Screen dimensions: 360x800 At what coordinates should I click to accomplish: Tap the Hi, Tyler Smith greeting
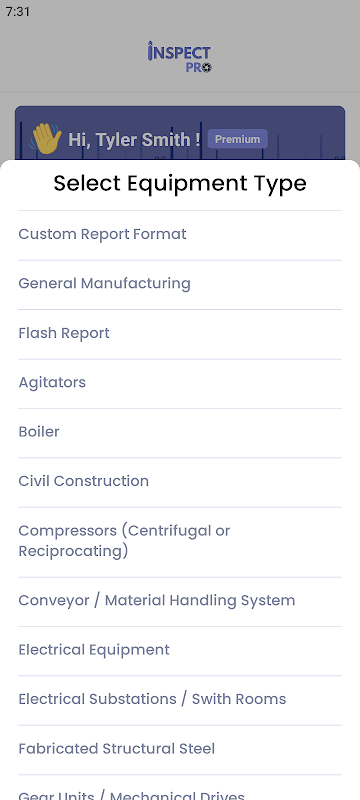[x=134, y=139]
